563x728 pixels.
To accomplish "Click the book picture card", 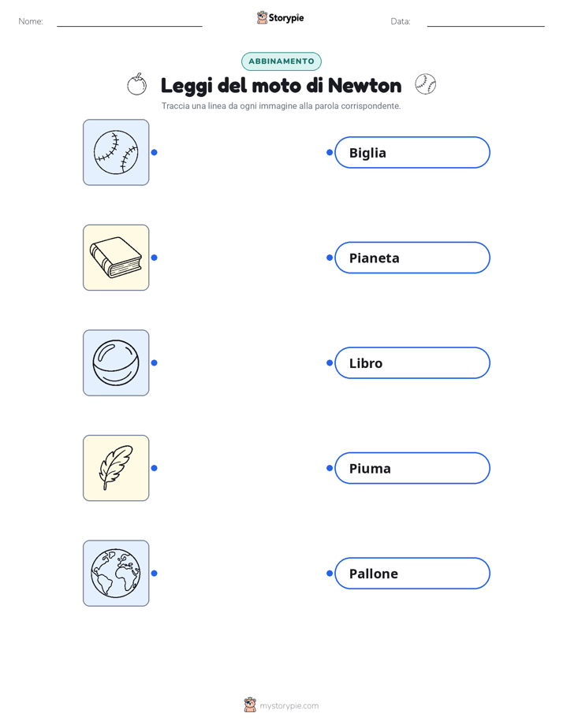I will (116, 258).
